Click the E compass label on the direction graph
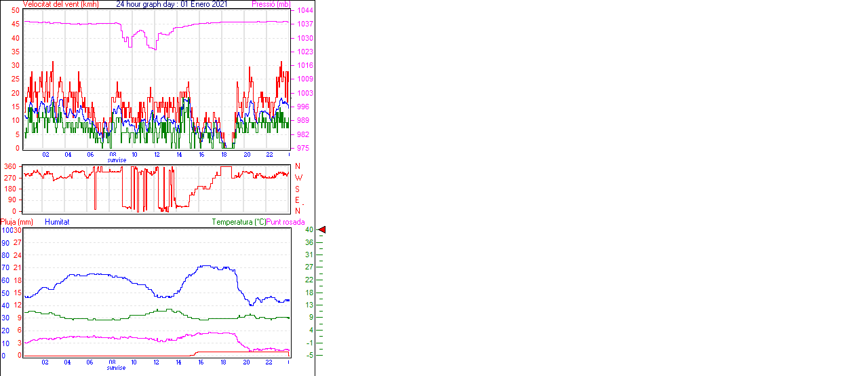Image resolution: width=868 pixels, height=376 pixels. pyautogui.click(x=297, y=200)
